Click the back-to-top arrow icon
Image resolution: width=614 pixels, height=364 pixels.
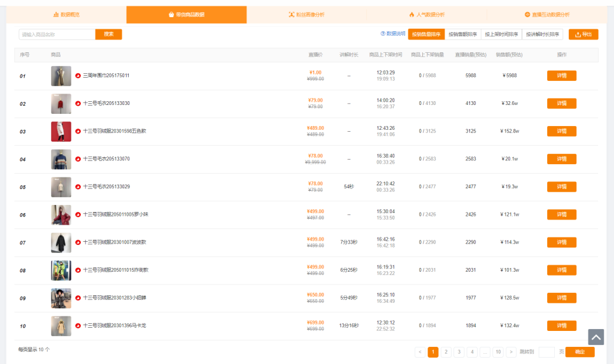click(x=596, y=337)
